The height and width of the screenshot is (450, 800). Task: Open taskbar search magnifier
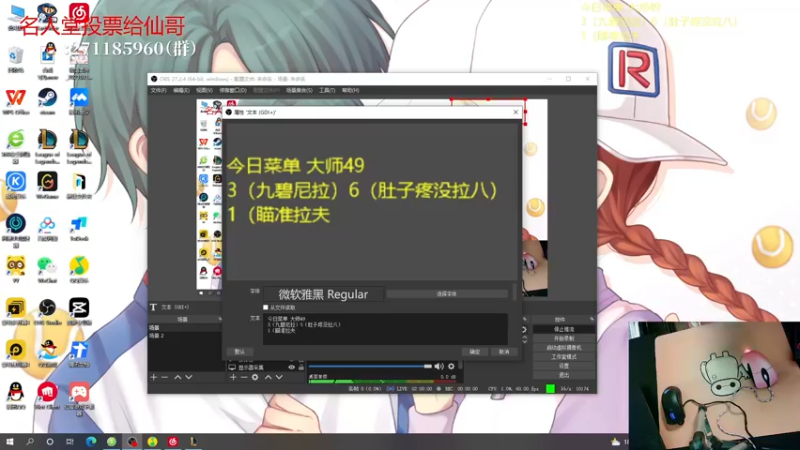(x=30, y=442)
